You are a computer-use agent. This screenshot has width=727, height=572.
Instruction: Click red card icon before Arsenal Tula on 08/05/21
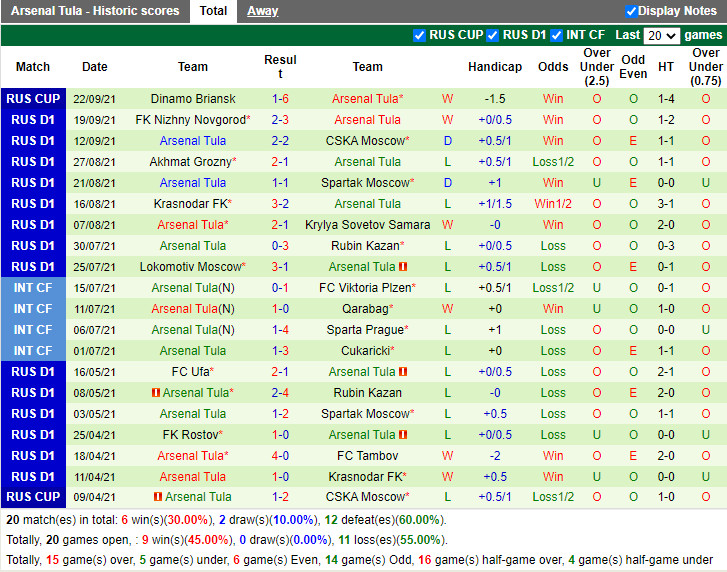click(x=156, y=393)
